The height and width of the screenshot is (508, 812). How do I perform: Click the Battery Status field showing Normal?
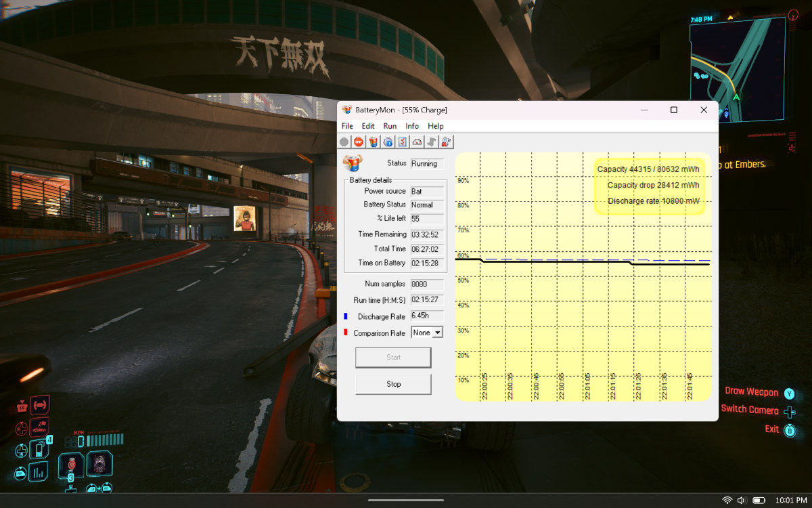(427, 205)
